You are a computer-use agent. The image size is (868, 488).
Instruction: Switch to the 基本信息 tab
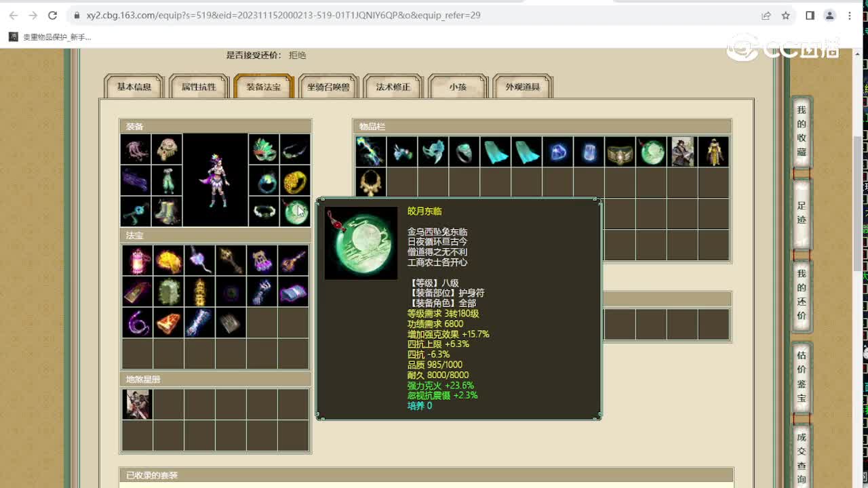[134, 87]
